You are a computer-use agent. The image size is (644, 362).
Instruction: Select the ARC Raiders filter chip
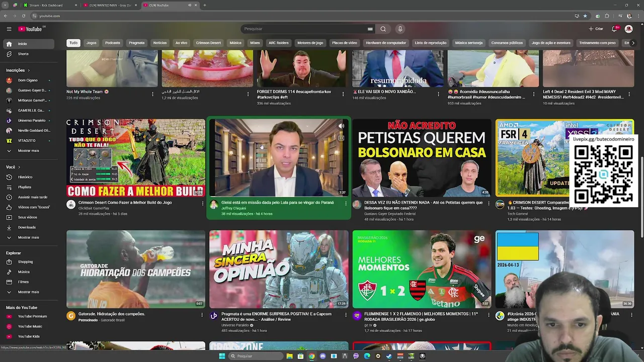point(279,43)
